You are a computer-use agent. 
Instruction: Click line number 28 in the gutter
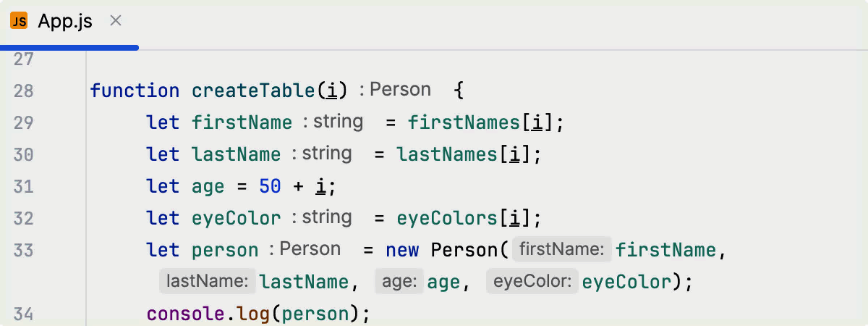pyautogui.click(x=24, y=91)
